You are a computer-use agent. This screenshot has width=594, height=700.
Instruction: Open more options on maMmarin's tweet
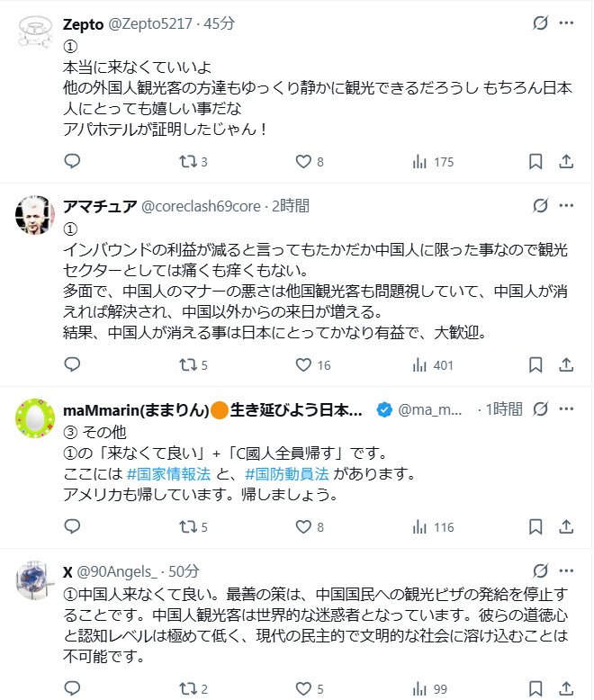(x=566, y=409)
